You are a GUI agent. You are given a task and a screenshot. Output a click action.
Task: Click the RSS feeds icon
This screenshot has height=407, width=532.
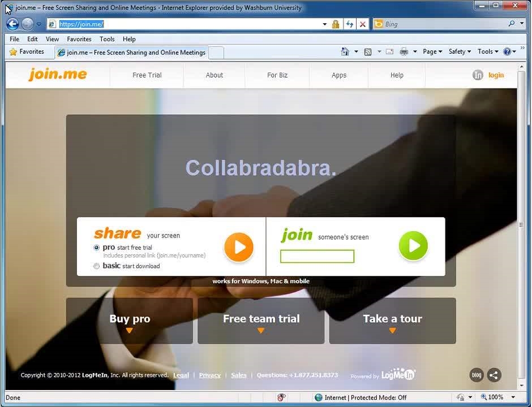(x=368, y=52)
